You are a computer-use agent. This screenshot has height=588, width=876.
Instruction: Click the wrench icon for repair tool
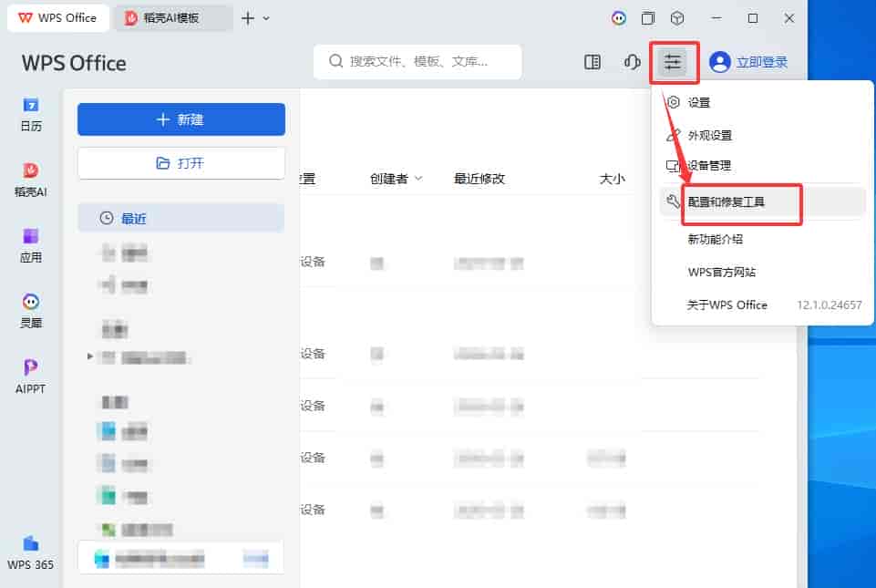click(x=674, y=201)
